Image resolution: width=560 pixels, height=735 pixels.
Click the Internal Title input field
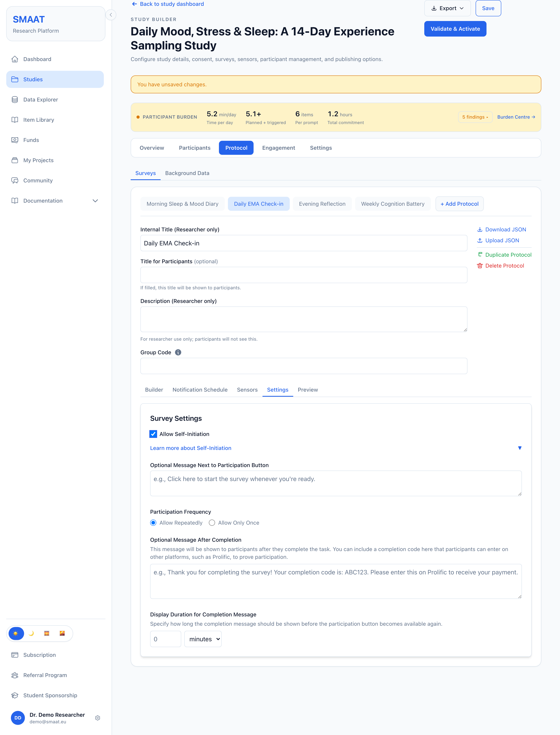pyautogui.click(x=304, y=243)
